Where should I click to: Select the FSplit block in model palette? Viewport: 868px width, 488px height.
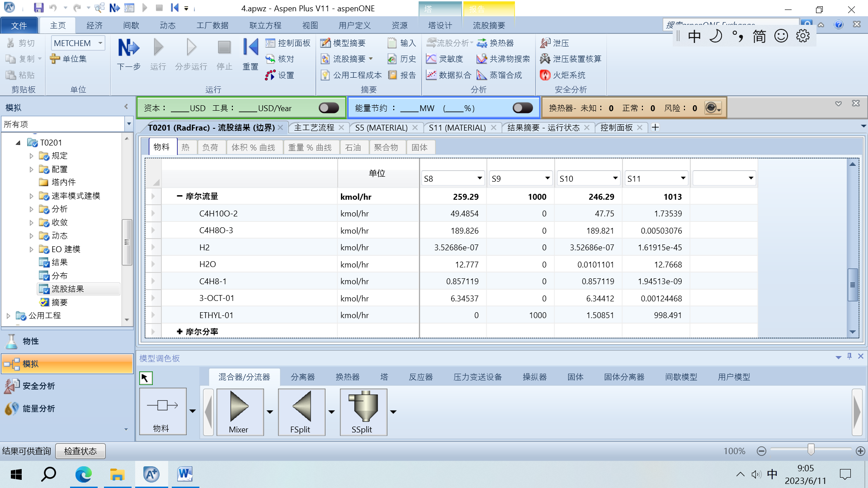(x=302, y=412)
